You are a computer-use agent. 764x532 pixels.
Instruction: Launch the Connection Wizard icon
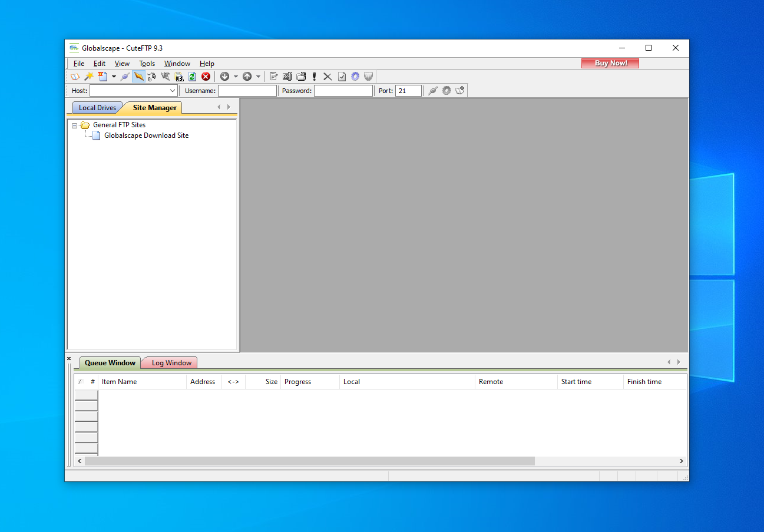point(88,76)
